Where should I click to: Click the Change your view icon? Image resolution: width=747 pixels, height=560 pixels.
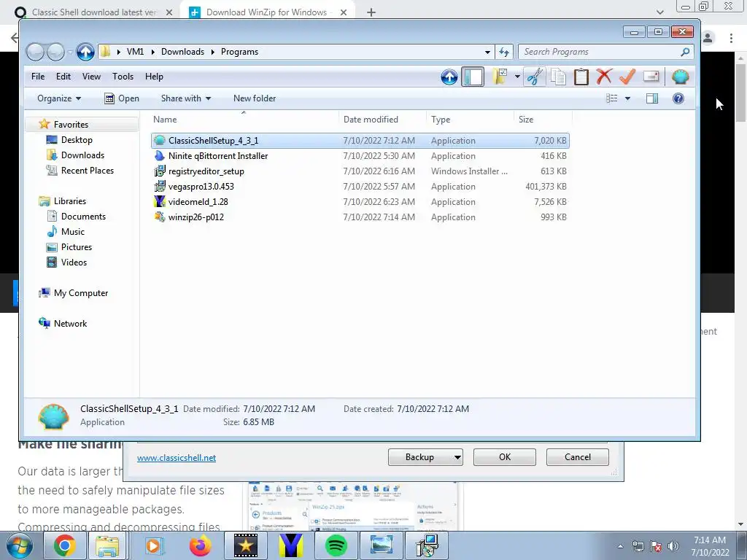pyautogui.click(x=612, y=98)
